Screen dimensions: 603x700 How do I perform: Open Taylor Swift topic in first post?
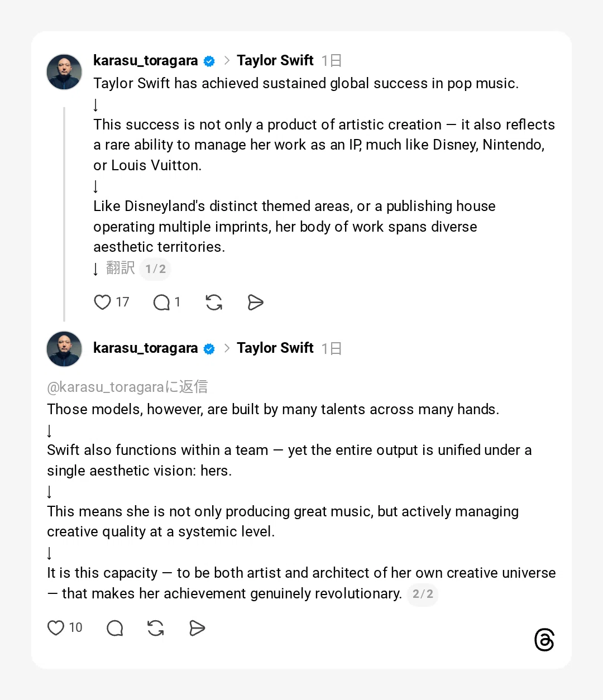click(x=275, y=60)
